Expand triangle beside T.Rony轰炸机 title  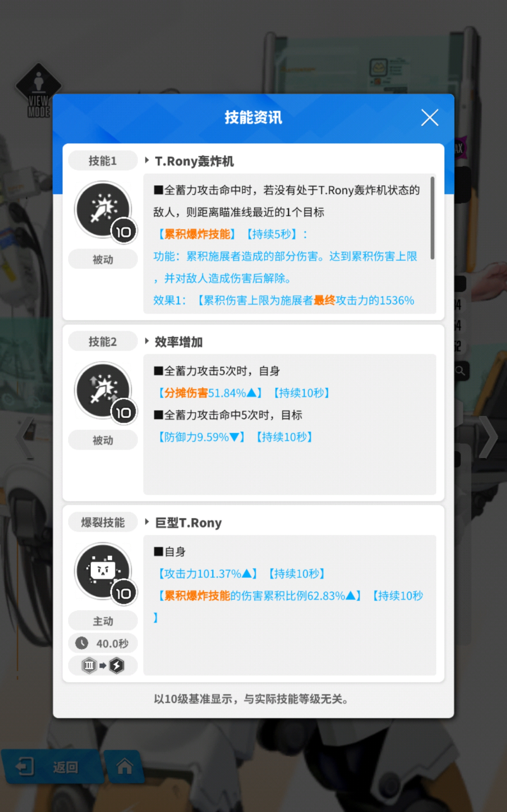pyautogui.click(x=147, y=160)
